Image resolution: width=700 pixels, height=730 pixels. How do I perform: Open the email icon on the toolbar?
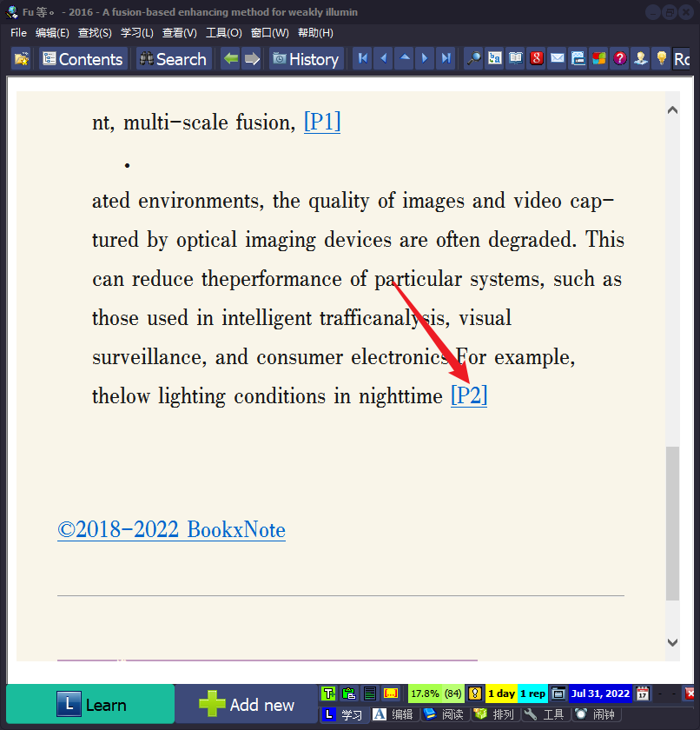(557, 57)
